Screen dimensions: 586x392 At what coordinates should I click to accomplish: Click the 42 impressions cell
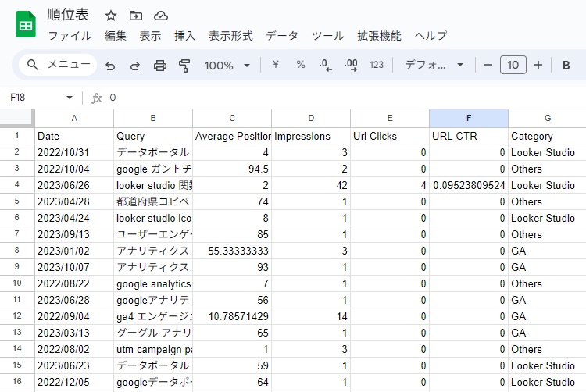311,185
